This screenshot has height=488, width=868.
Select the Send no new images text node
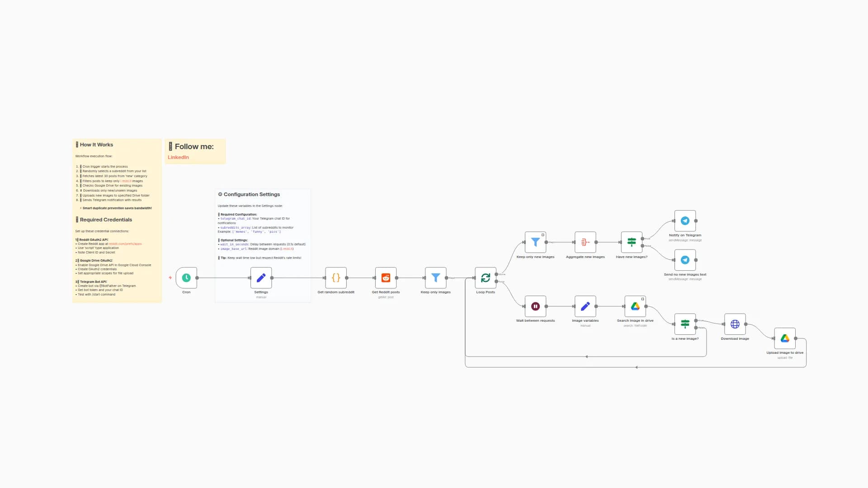pos(685,260)
